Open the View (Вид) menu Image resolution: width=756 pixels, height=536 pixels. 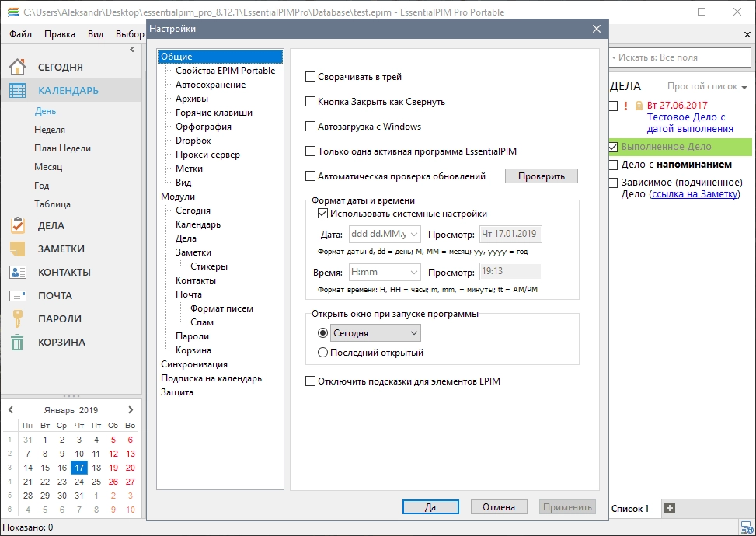(96, 33)
